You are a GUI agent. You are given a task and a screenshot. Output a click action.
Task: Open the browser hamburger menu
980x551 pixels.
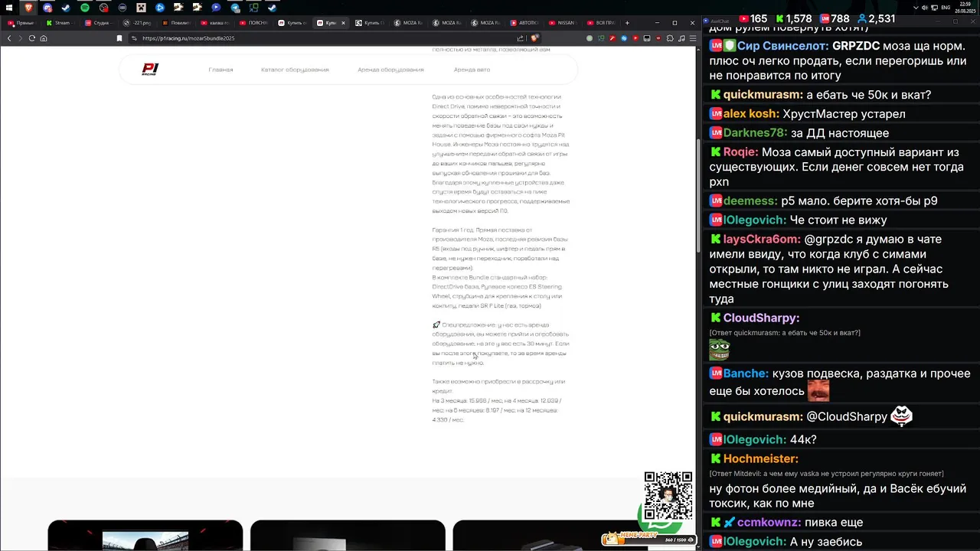691,38
